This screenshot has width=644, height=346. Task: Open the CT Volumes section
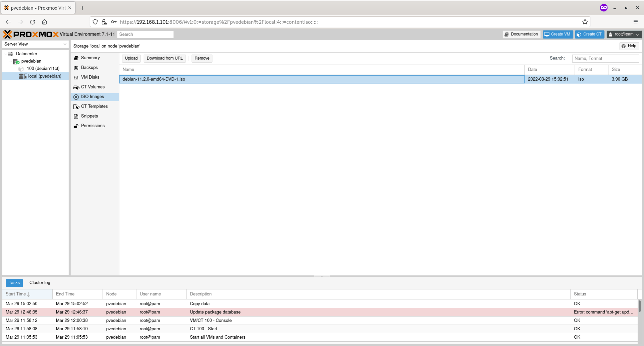(x=92, y=87)
